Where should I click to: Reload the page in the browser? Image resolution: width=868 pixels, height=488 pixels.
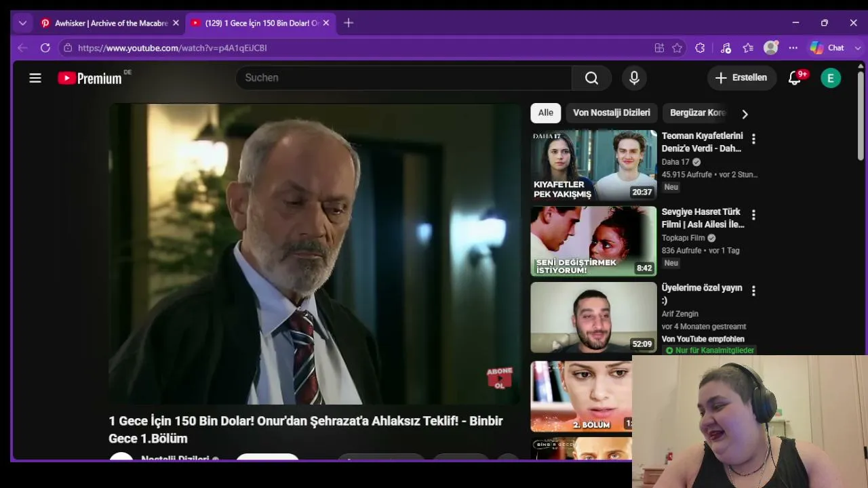pos(45,48)
